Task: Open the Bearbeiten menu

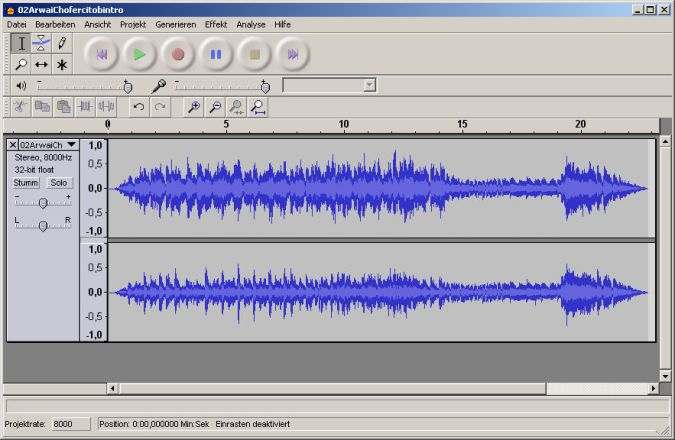Action: pyautogui.click(x=55, y=25)
